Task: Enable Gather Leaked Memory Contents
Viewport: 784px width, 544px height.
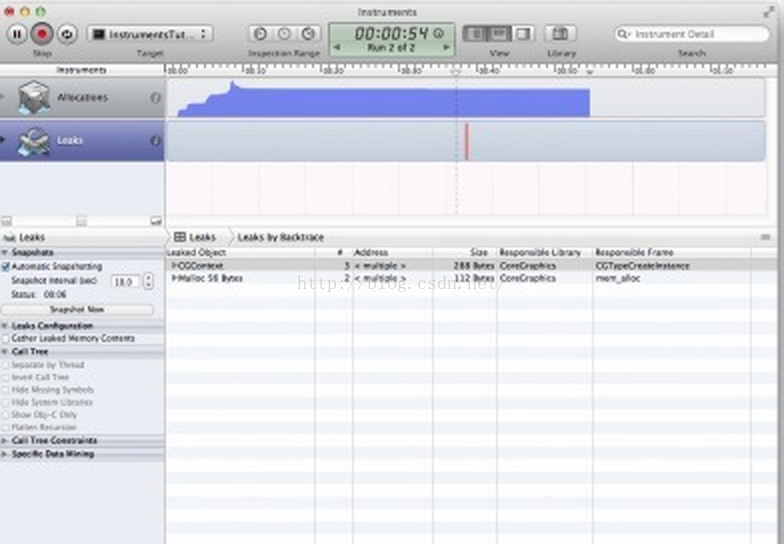Action: 6,338
